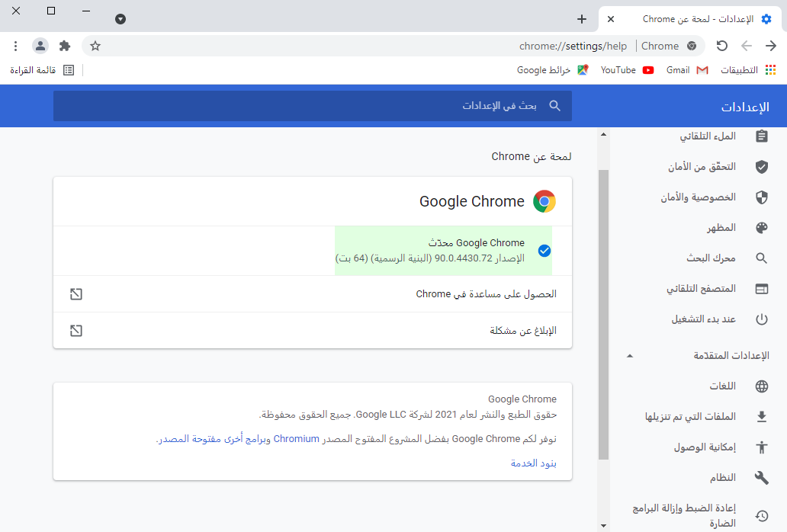This screenshot has height=532, width=787.
Task: Click external link icon for Chrome help row
Action: point(76,294)
